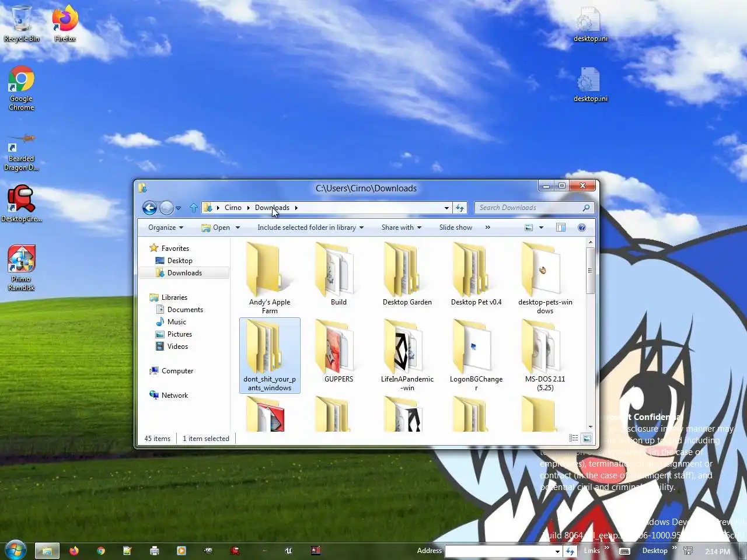Select the Primo Ramdisk desktop shortcut

[22, 268]
